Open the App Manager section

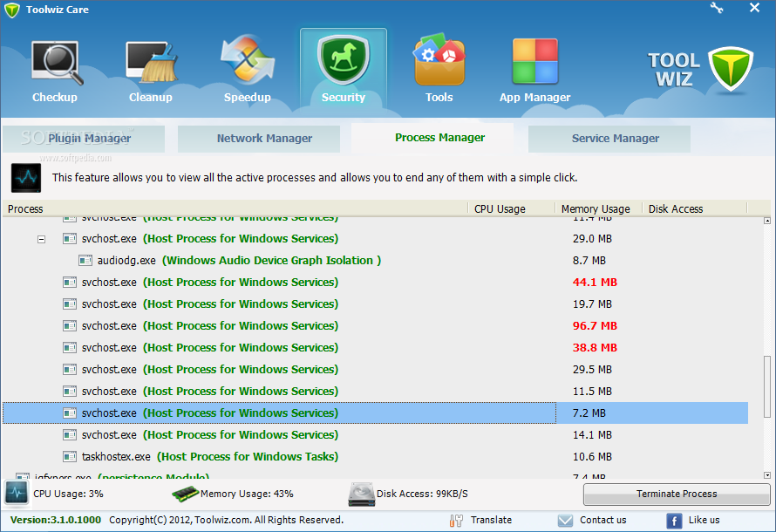535,70
